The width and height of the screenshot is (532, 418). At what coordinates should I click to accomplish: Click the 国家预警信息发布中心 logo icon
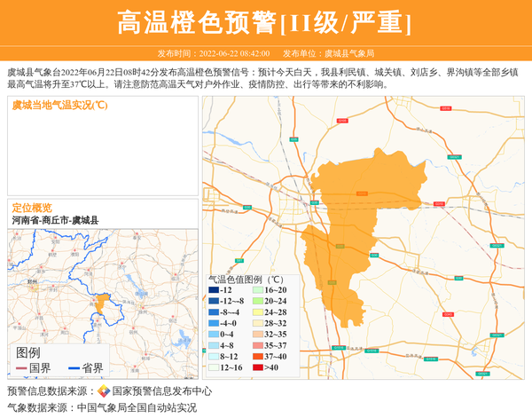click(x=104, y=391)
